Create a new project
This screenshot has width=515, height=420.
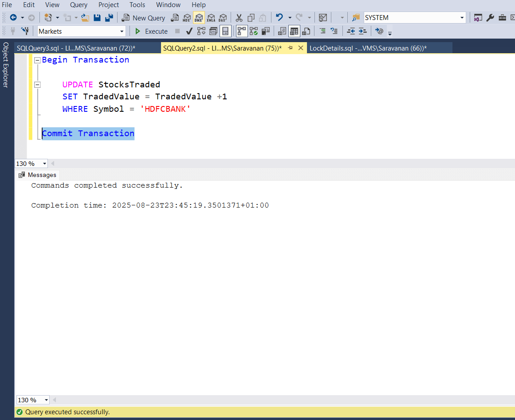(48, 18)
